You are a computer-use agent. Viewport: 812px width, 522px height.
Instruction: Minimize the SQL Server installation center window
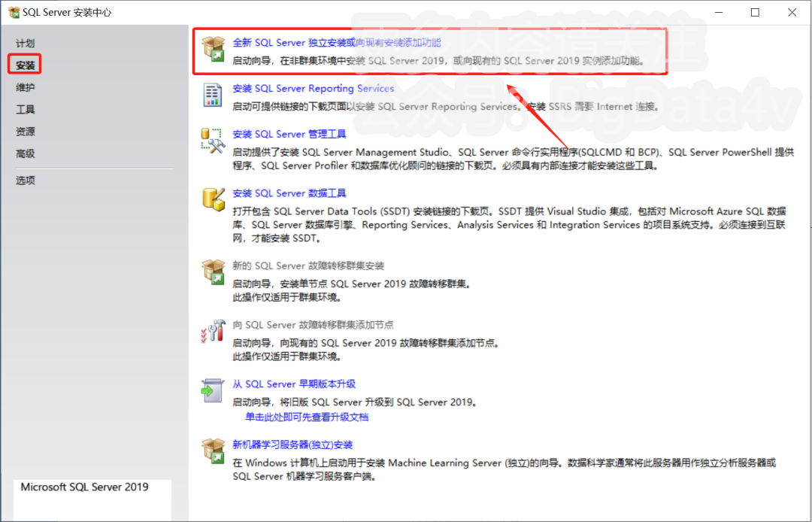point(718,13)
